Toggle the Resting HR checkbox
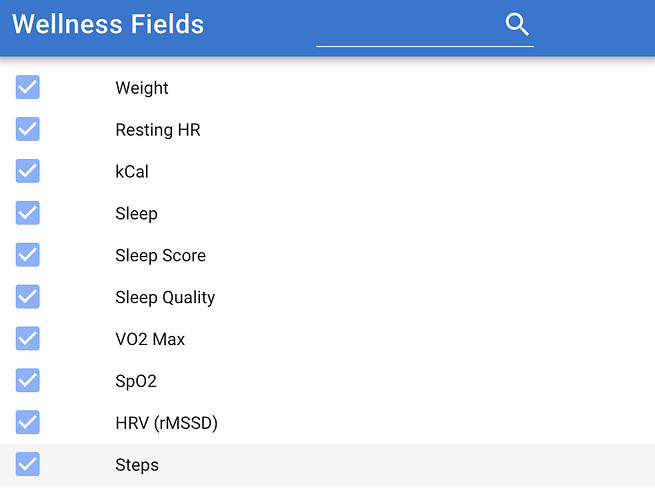This screenshot has width=655, height=500. click(28, 129)
